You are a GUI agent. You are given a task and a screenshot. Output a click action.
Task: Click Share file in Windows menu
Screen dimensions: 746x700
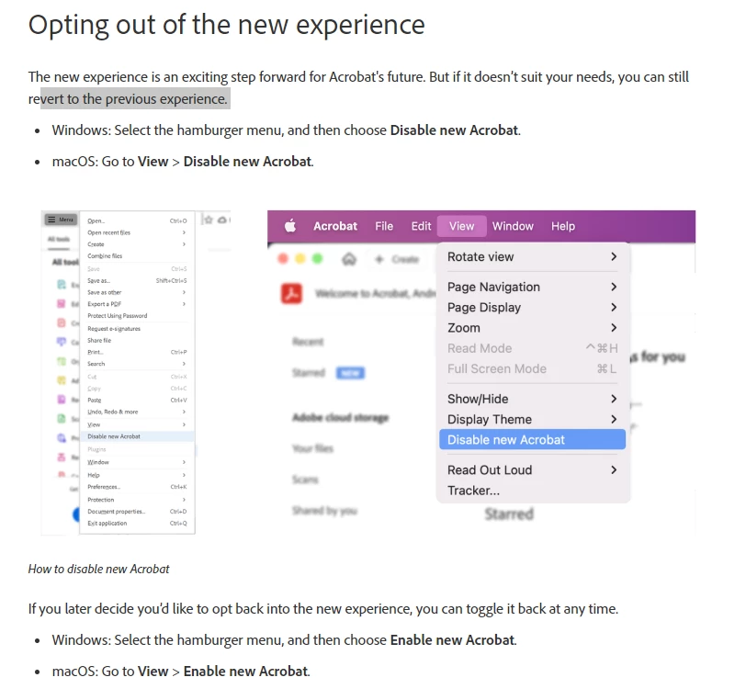tap(137, 340)
